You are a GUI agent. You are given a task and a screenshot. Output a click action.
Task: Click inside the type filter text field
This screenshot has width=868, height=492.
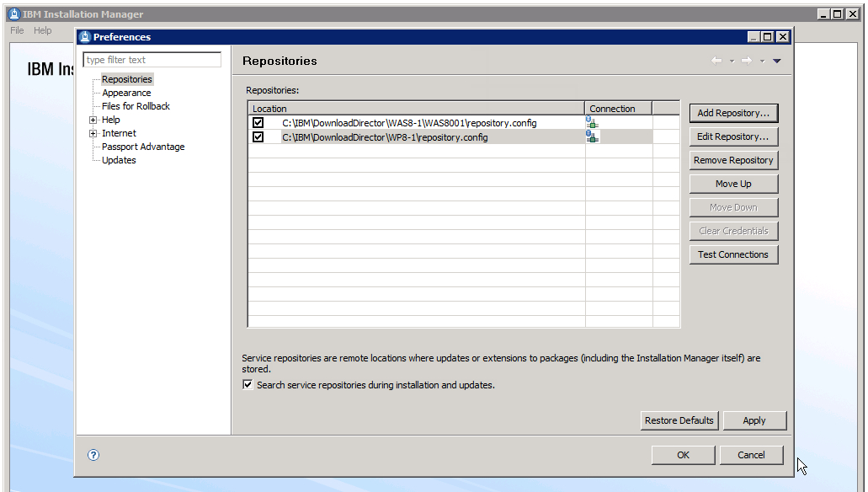(152, 59)
